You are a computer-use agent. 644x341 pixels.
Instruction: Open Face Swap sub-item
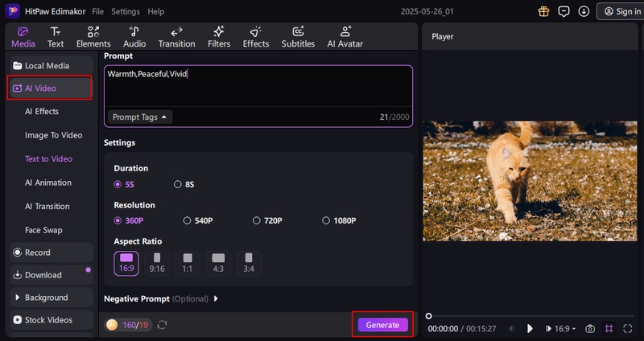click(x=43, y=230)
